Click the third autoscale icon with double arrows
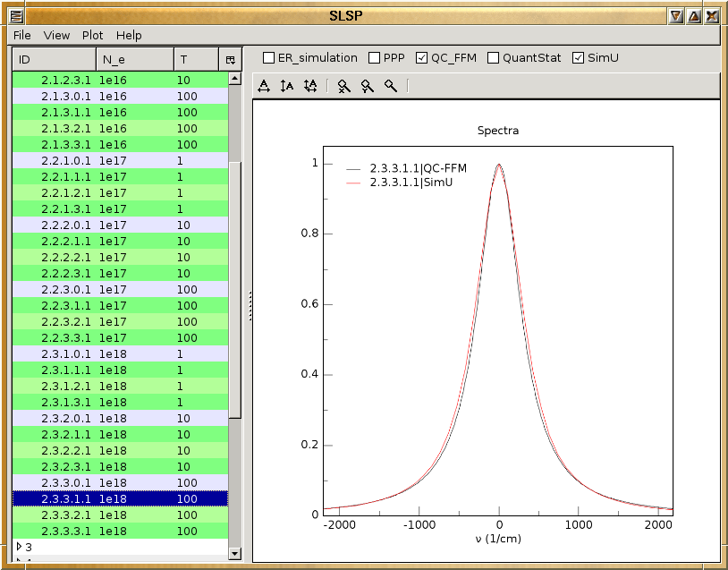728x570 pixels. click(x=309, y=86)
